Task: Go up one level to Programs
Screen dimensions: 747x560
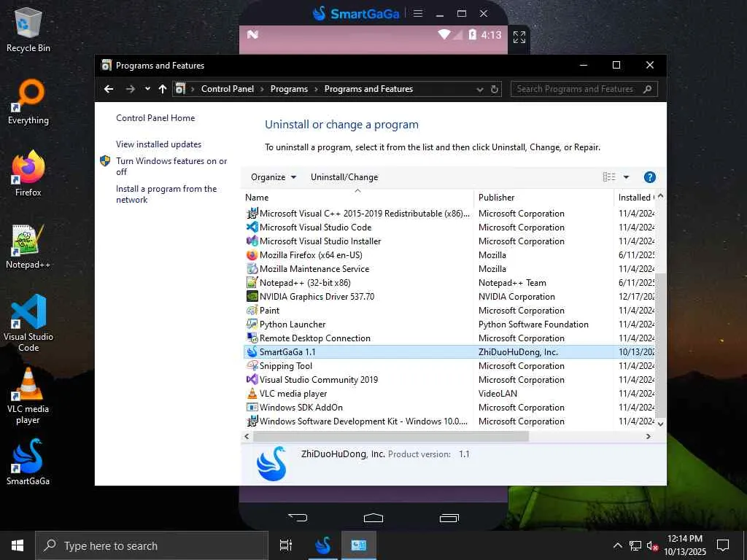Action: click(x=163, y=89)
